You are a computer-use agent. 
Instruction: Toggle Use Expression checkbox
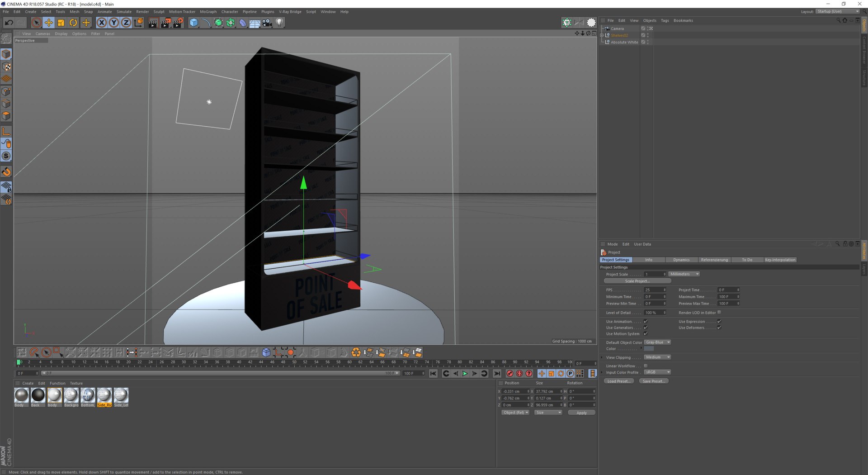pos(719,322)
